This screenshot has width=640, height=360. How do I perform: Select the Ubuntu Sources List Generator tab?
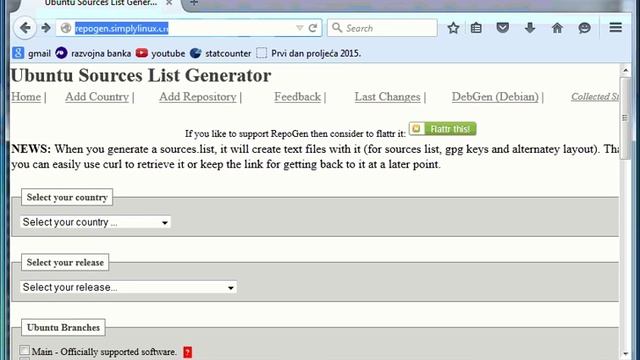coord(100,3)
